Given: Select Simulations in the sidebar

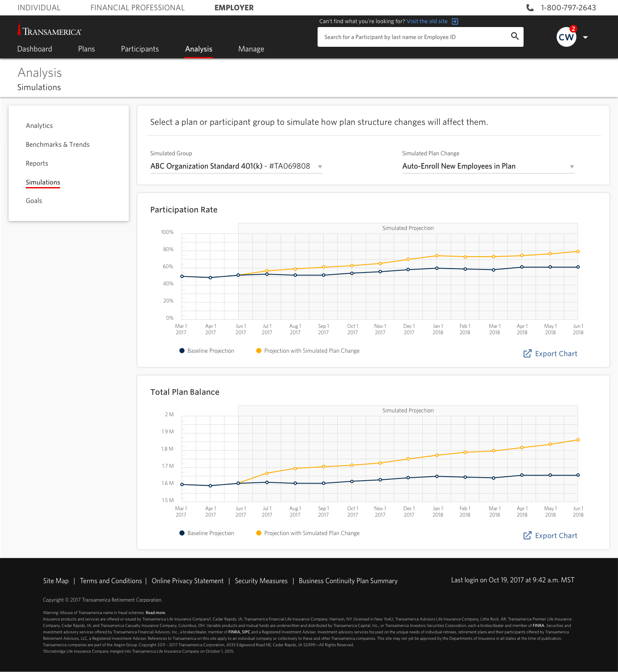Looking at the screenshot, I should 43,182.
